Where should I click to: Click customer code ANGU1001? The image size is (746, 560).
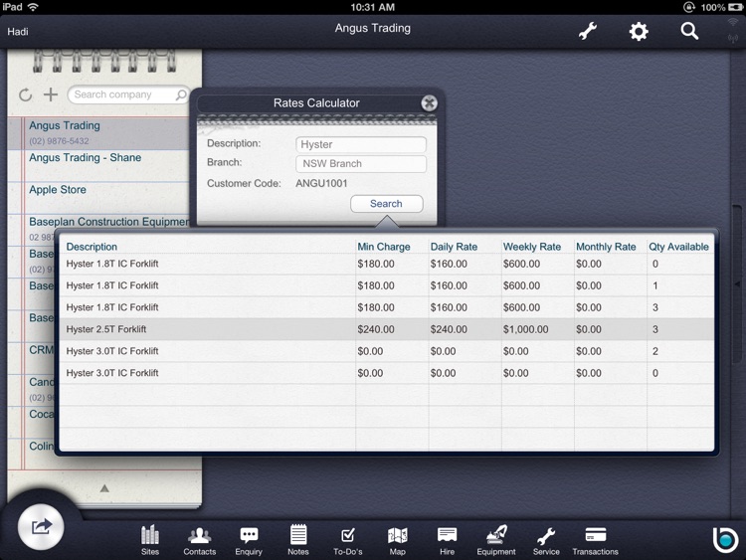(x=321, y=183)
